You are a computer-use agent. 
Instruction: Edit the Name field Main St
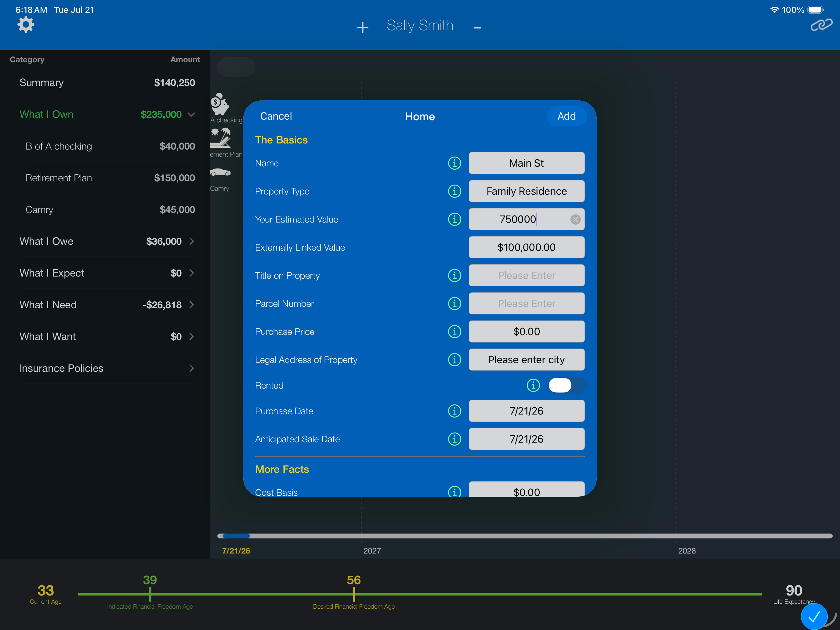click(526, 163)
